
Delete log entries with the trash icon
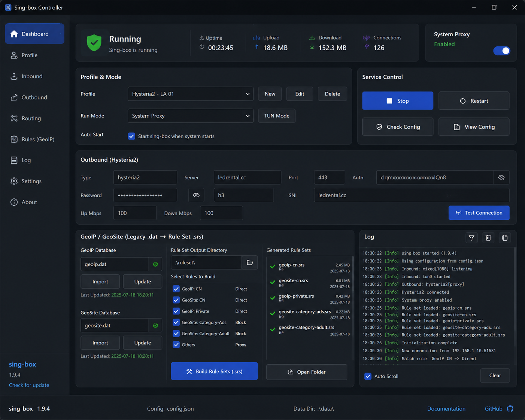click(488, 238)
